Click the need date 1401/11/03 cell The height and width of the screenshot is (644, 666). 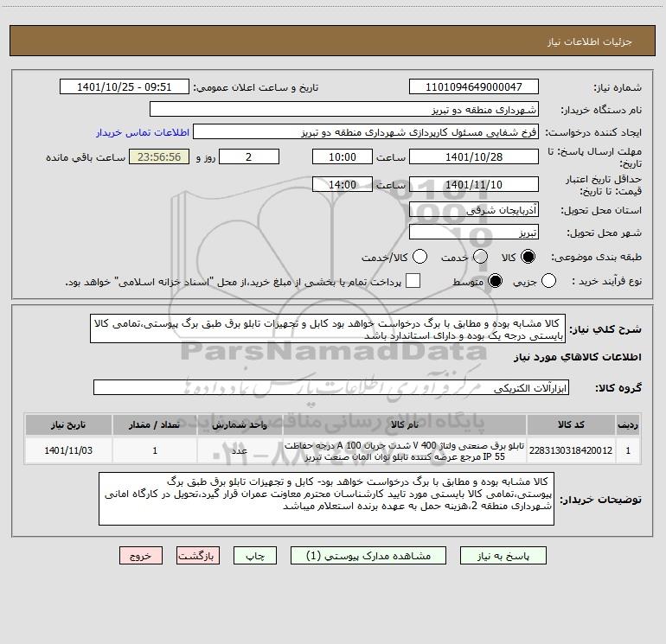(x=68, y=450)
